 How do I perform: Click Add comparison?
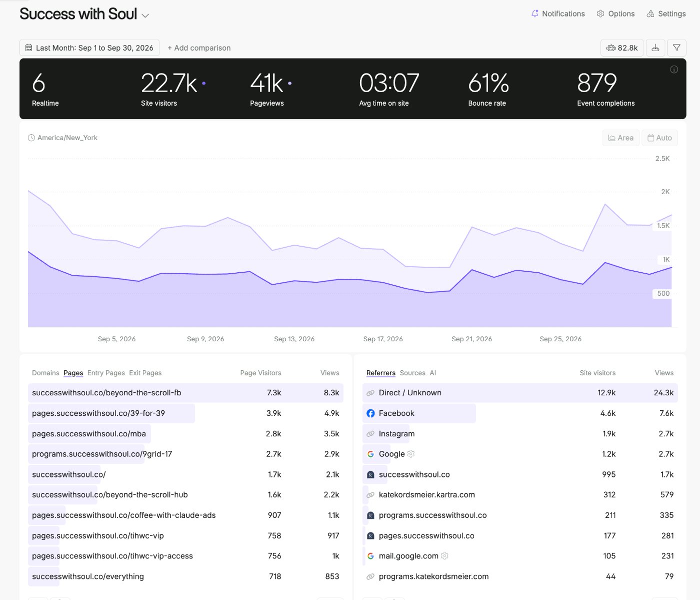point(199,48)
